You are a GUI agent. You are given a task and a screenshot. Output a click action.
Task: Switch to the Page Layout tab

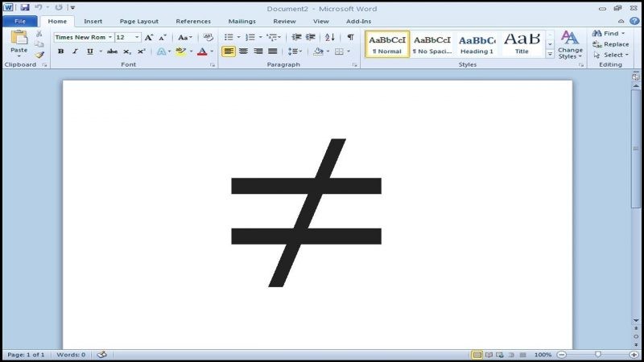138,22
